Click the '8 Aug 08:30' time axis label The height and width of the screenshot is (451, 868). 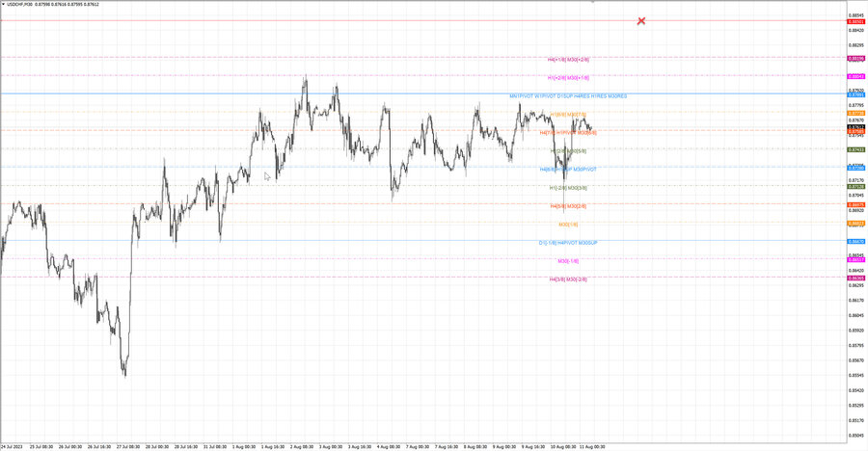coord(475,446)
